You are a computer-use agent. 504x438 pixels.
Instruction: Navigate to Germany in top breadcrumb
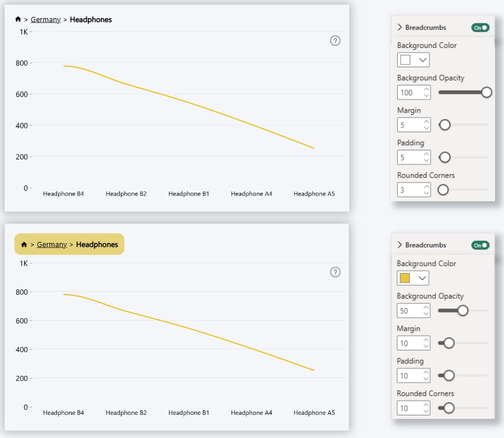(46, 20)
